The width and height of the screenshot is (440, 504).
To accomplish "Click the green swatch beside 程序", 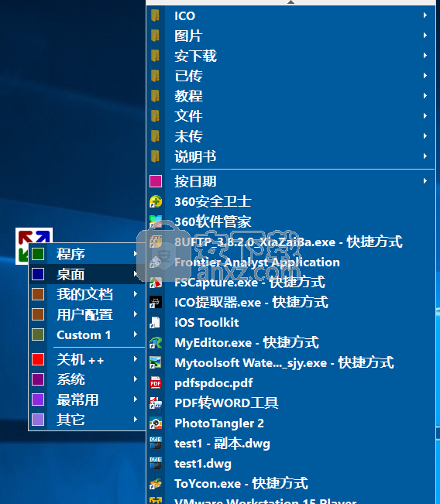I will pos(38,254).
